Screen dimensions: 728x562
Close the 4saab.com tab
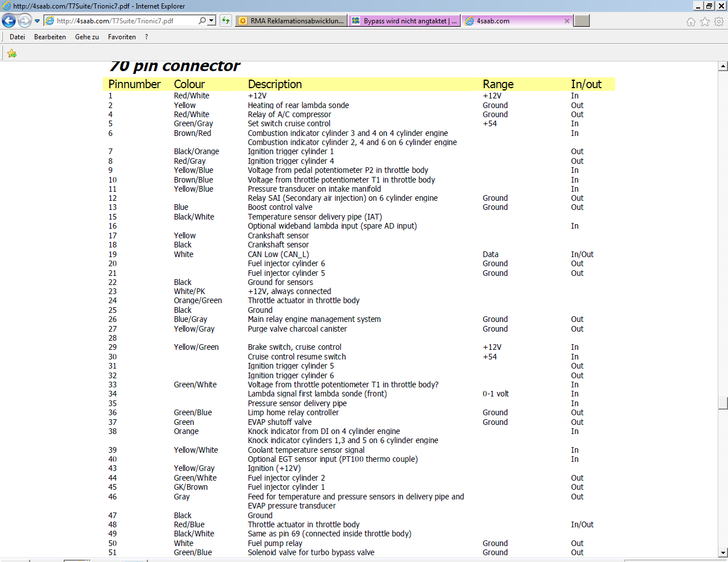click(x=567, y=21)
